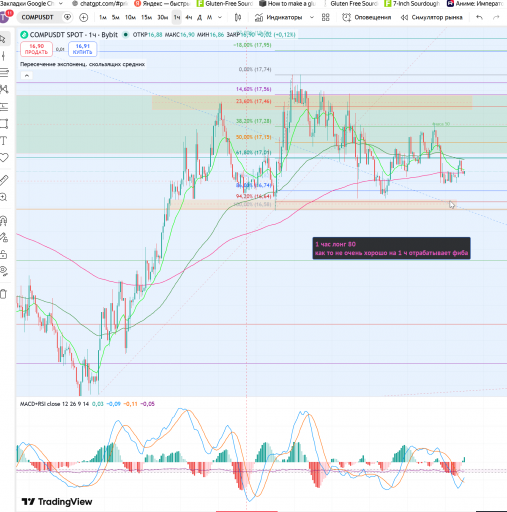The width and height of the screenshot is (507, 512).
Task: Toggle magnet mode
Action: pyautogui.click(x=3, y=221)
